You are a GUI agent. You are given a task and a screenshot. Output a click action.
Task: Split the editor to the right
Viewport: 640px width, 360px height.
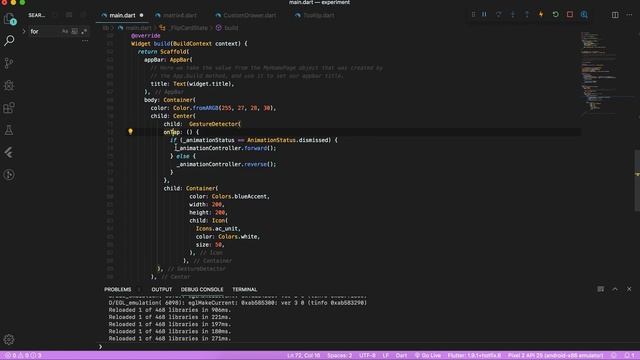[x=615, y=15]
